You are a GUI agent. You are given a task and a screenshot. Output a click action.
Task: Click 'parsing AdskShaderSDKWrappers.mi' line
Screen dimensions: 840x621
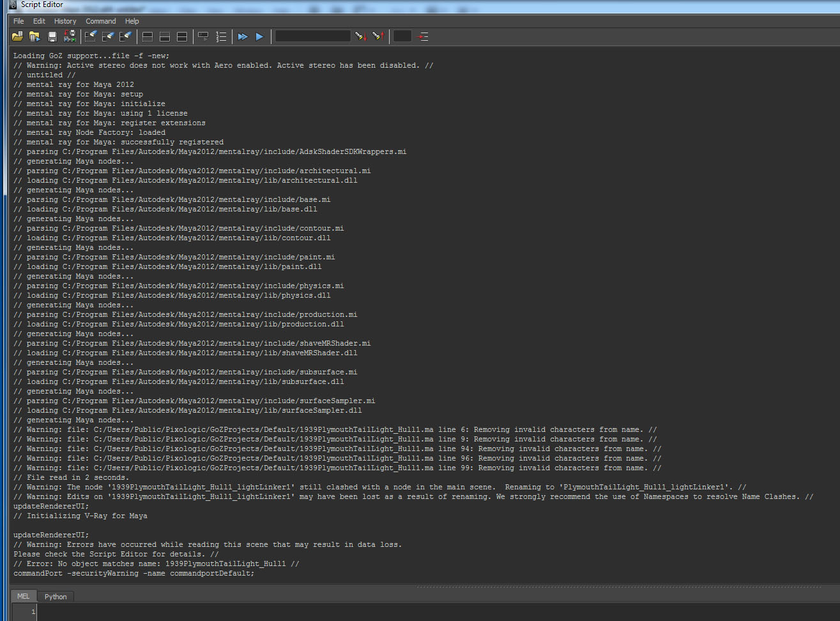coord(210,152)
